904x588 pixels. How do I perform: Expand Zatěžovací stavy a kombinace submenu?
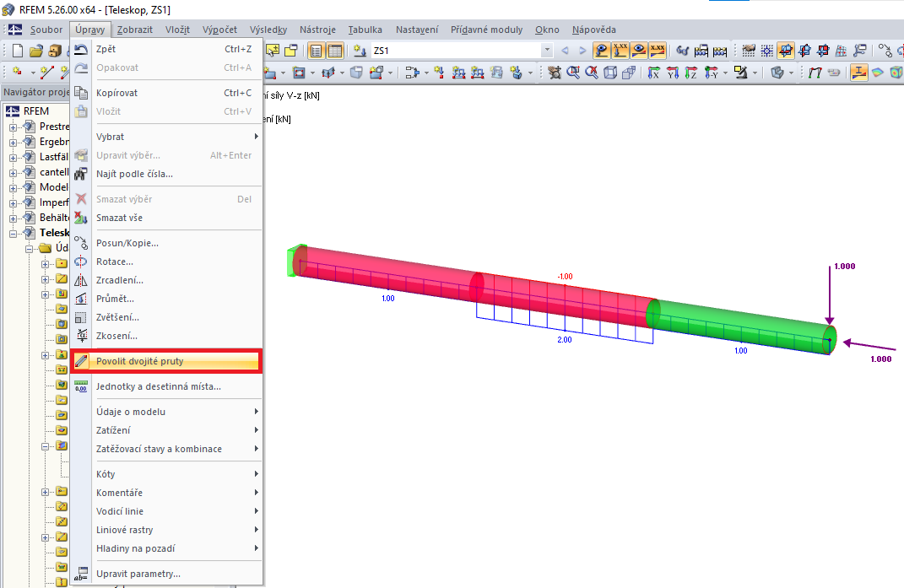166,449
